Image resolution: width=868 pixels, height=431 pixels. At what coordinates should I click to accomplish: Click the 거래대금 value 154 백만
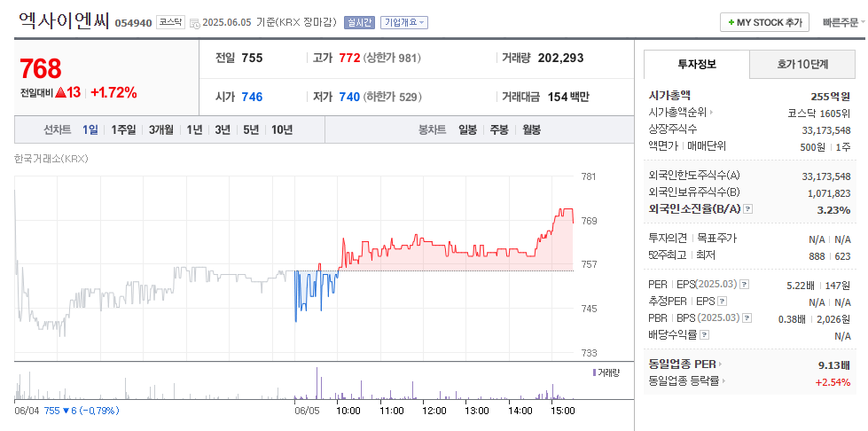tap(568, 97)
